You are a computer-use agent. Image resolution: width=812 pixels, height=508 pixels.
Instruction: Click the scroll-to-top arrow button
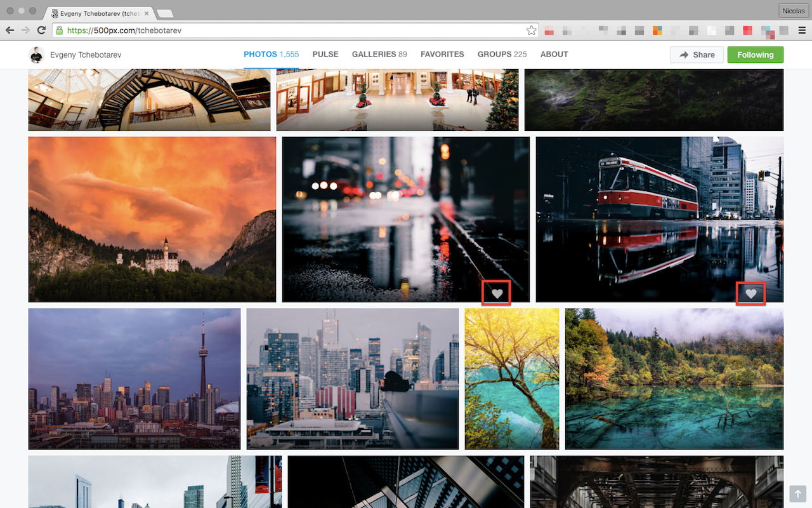tap(797, 493)
